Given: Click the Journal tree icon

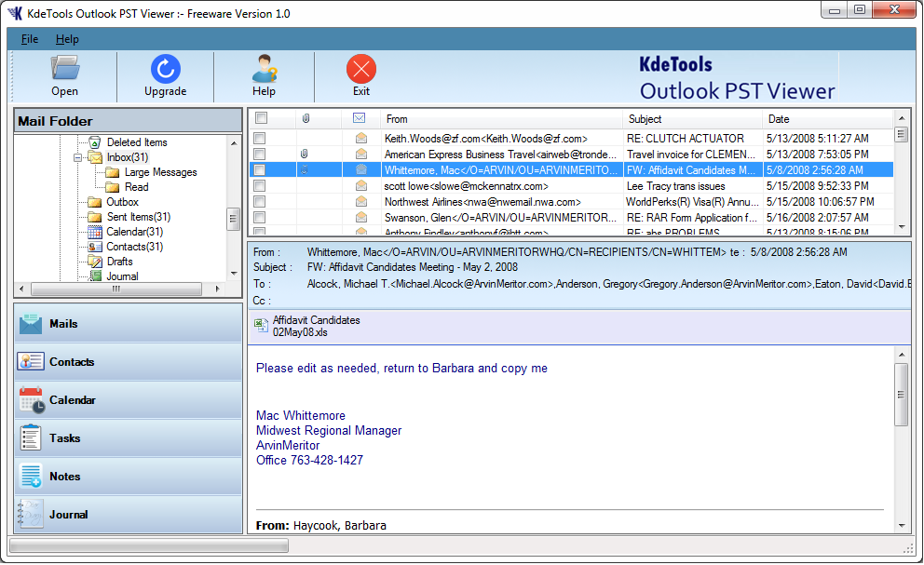Looking at the screenshot, I should [x=94, y=276].
